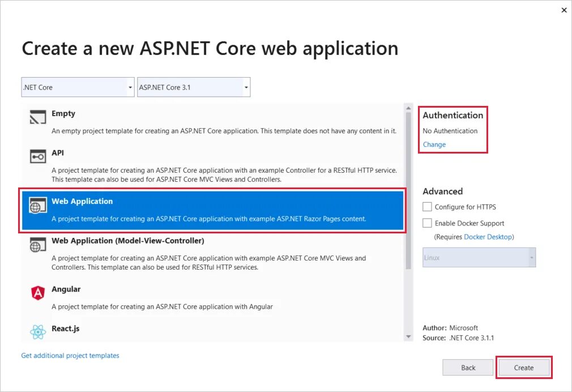Click Get additional project templates link
The height and width of the screenshot is (392, 572).
(70, 356)
